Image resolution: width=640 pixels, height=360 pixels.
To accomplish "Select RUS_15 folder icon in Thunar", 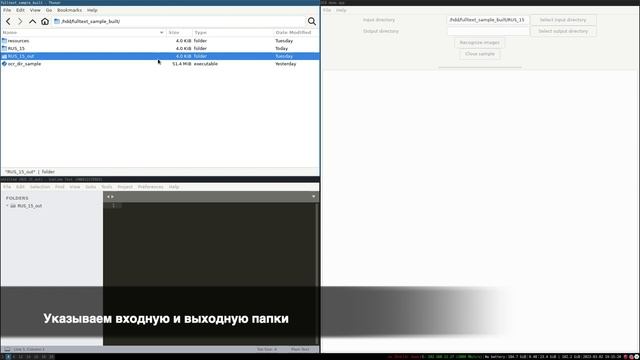I will coord(4,48).
